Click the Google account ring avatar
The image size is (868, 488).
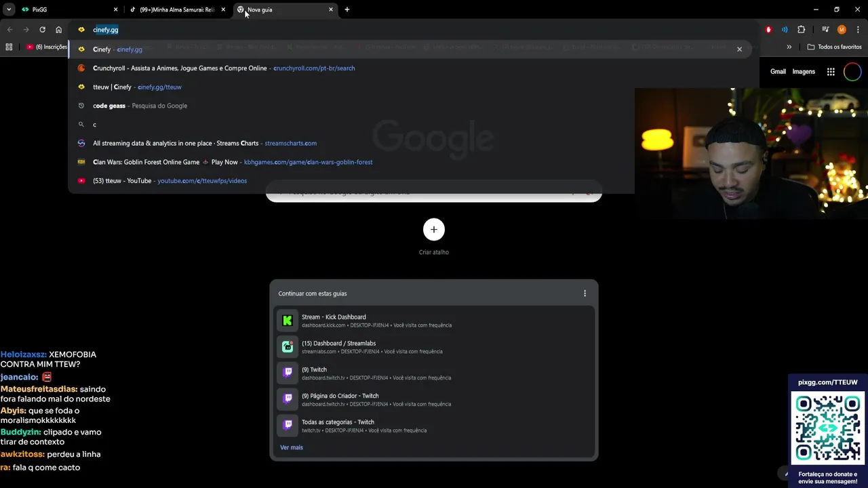point(852,71)
